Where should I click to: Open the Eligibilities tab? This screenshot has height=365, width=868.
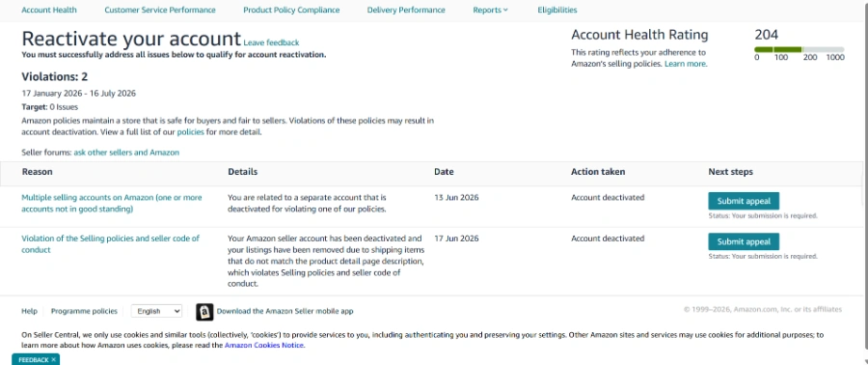[x=556, y=10]
